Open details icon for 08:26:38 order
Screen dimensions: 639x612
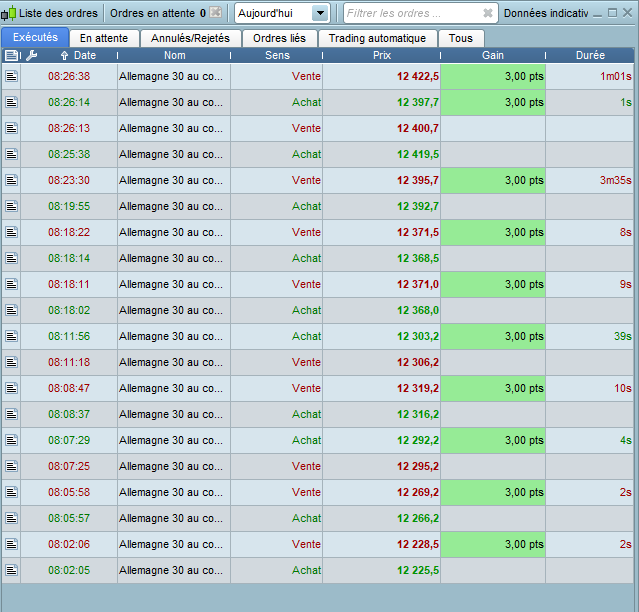pos(11,76)
